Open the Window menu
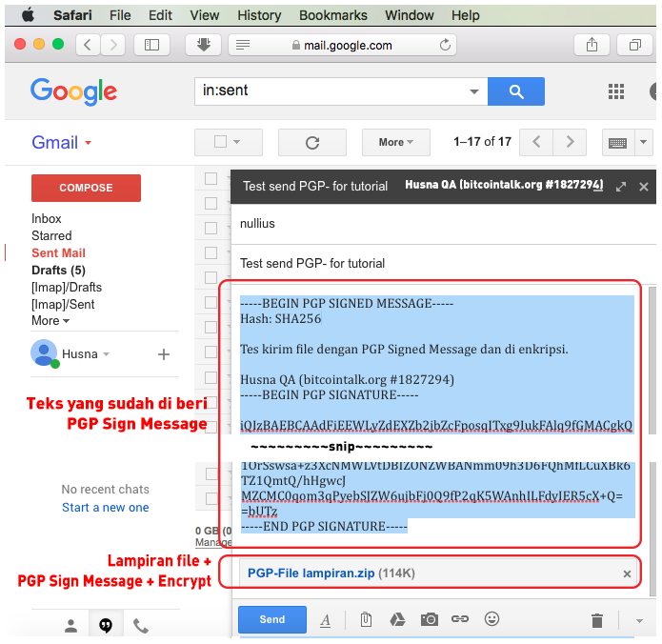 click(x=409, y=15)
